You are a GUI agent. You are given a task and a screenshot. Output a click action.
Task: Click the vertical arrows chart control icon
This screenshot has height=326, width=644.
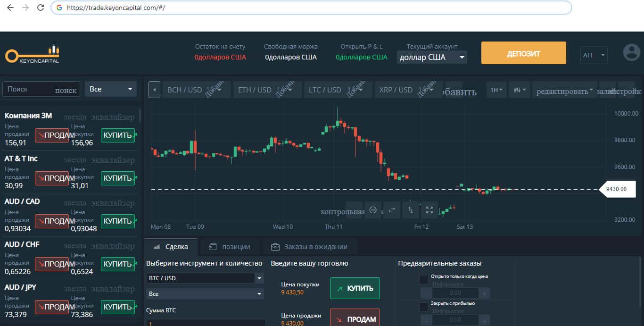click(410, 210)
